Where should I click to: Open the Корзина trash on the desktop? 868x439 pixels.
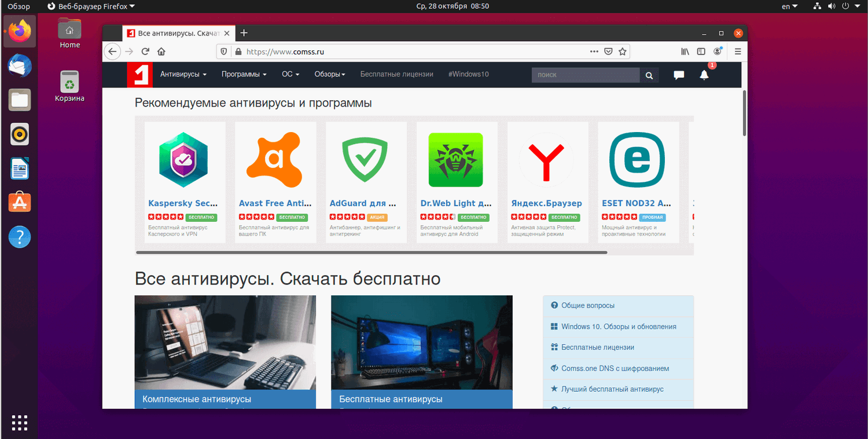tap(70, 86)
